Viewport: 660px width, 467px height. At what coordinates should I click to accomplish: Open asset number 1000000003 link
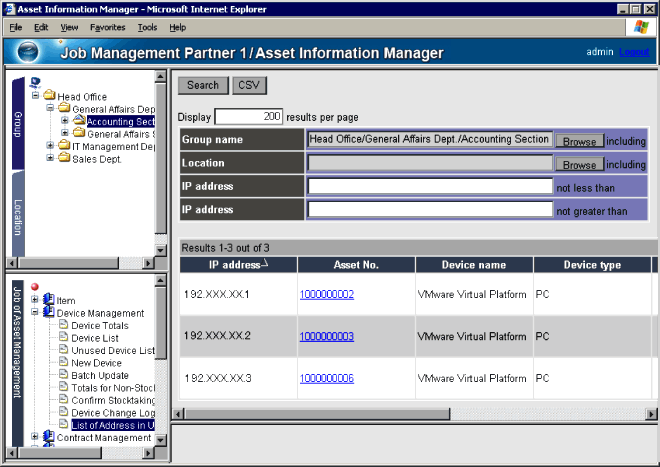point(326,336)
